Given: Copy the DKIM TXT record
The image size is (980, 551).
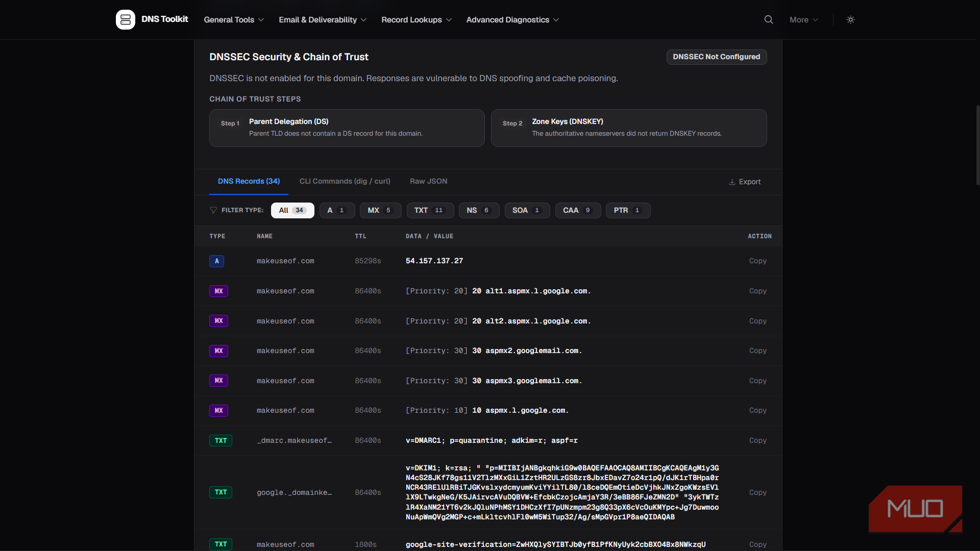Looking at the screenshot, I should click(x=757, y=492).
